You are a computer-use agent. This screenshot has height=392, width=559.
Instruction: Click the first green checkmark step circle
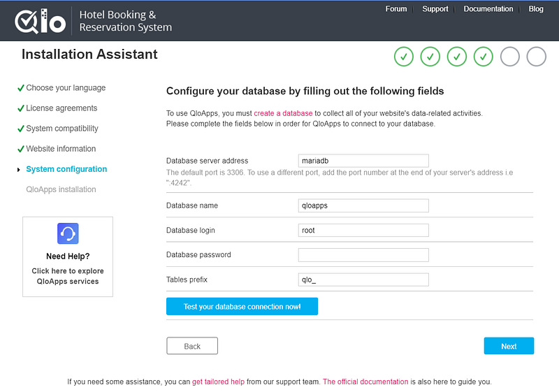(404, 57)
